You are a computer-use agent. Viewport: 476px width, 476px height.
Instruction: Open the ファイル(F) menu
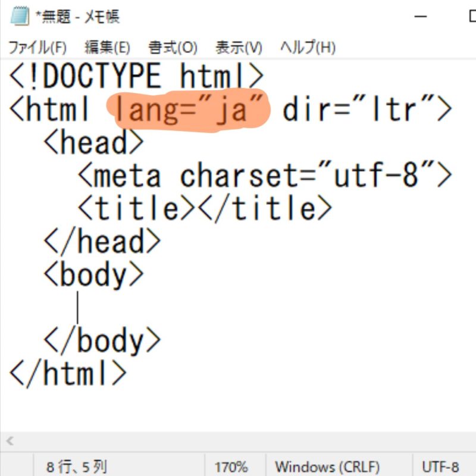(37, 48)
